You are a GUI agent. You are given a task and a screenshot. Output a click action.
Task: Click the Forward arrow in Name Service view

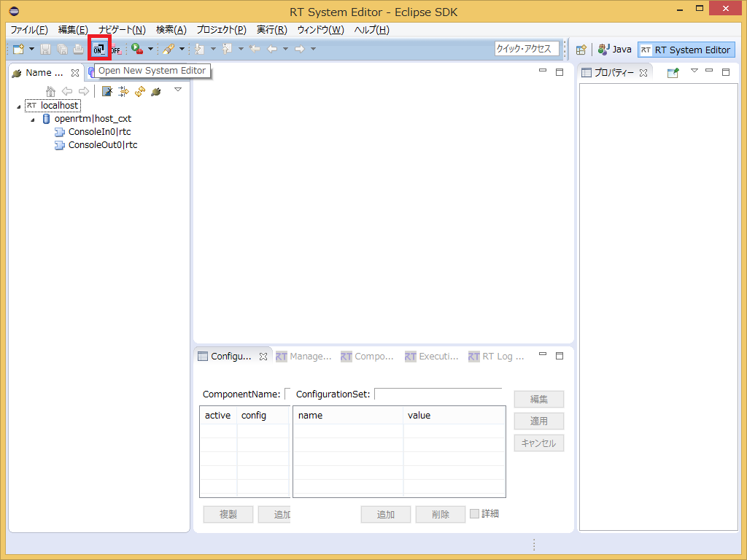(84, 91)
